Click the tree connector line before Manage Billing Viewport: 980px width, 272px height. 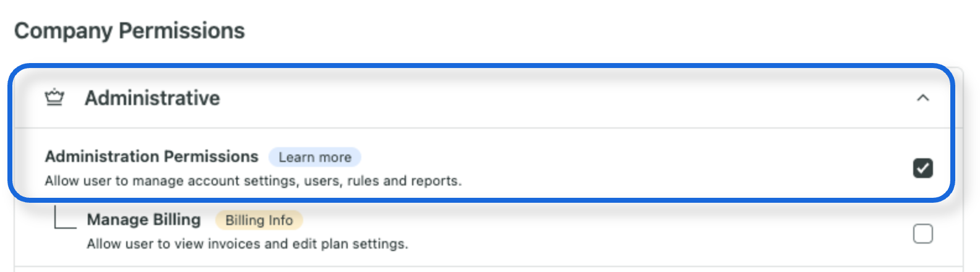tap(65, 218)
